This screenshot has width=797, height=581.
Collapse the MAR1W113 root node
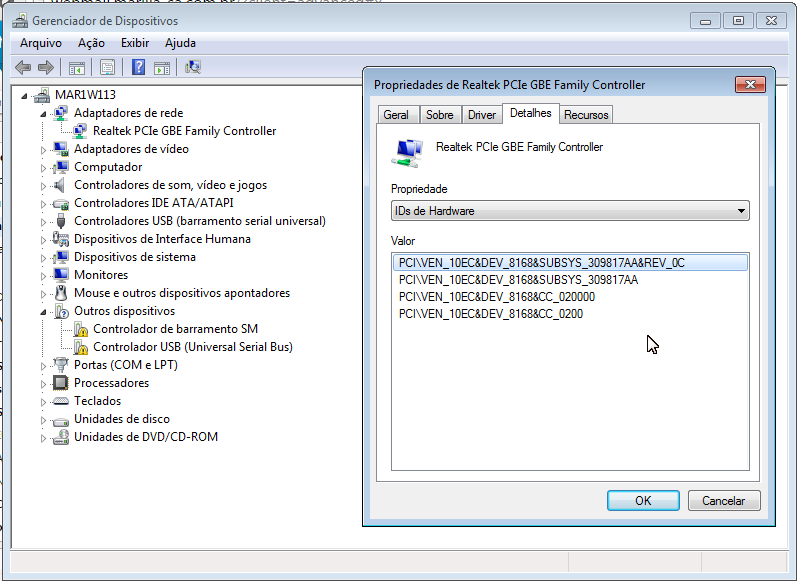[x=24, y=96]
